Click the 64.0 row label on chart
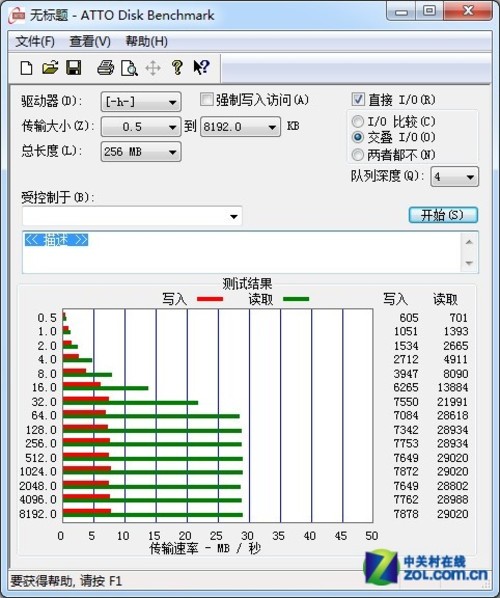This screenshot has width=500, height=598. 45,415
